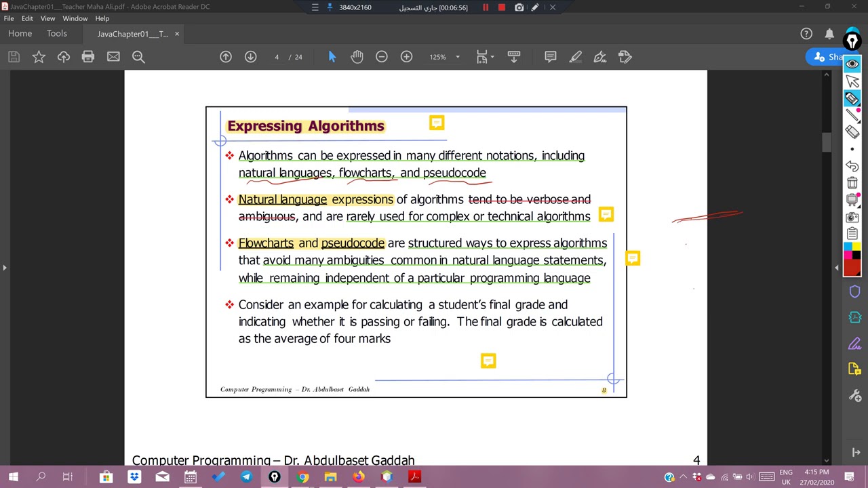This screenshot has width=868, height=488.
Task: Select the Hand pan tool
Action: 357,57
